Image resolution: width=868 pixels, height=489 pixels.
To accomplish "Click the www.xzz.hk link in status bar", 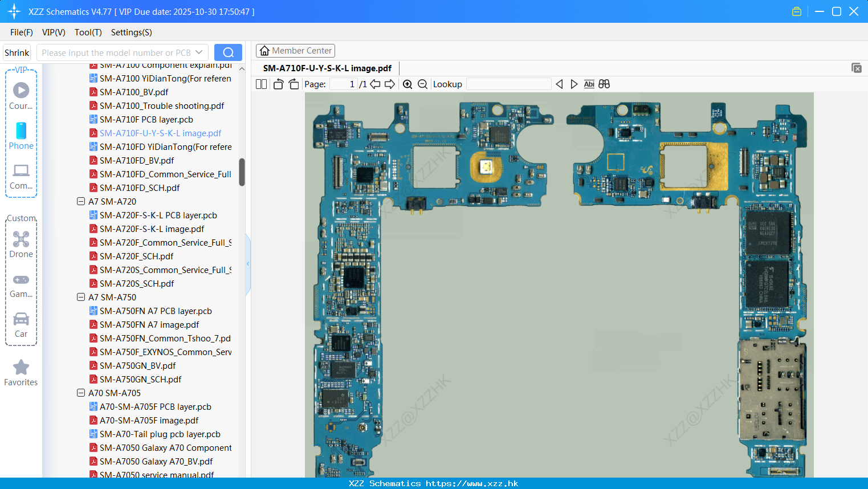I will [472, 483].
